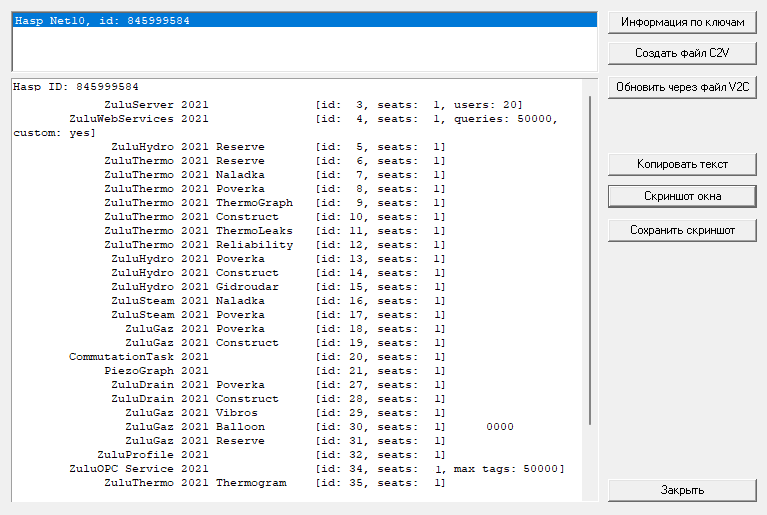This screenshot has width=767, height=515.
Task: Click the 'ZuluThermo 2021 ThermoGraph' line
Action: click(x=198, y=203)
